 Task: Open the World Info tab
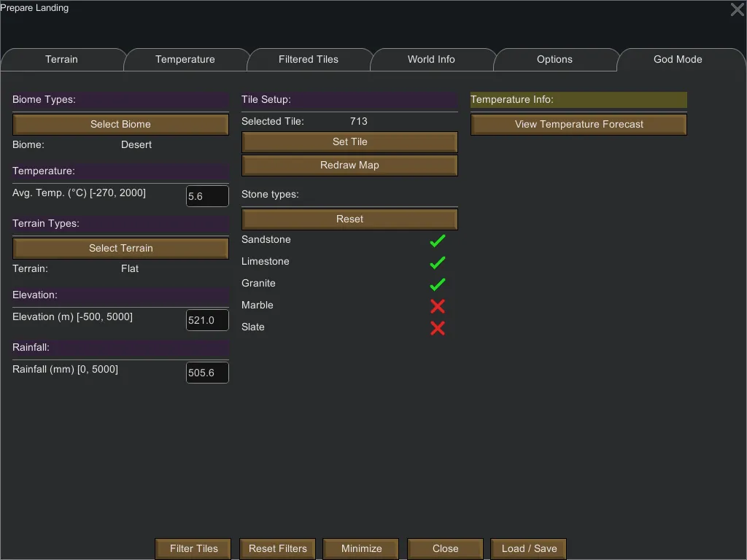[x=431, y=60]
